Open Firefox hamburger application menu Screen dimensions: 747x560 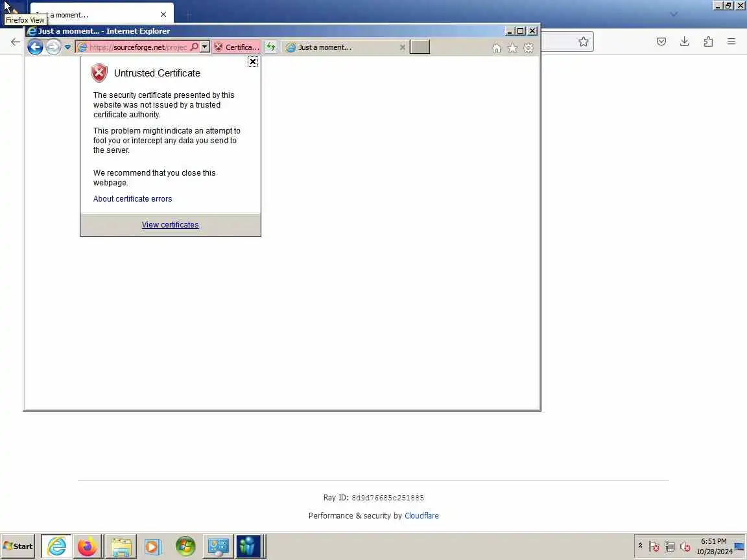tap(731, 42)
